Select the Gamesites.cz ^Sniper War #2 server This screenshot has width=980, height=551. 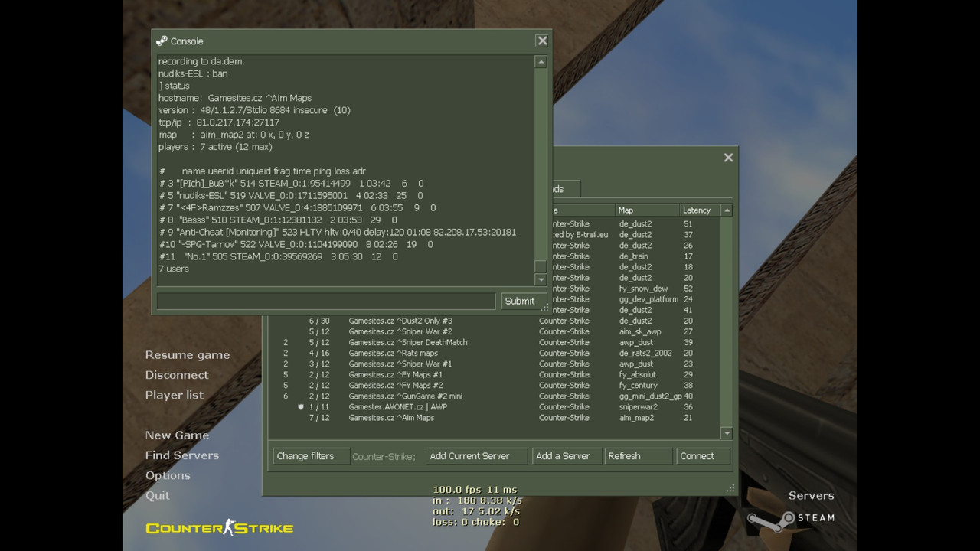(x=494, y=331)
